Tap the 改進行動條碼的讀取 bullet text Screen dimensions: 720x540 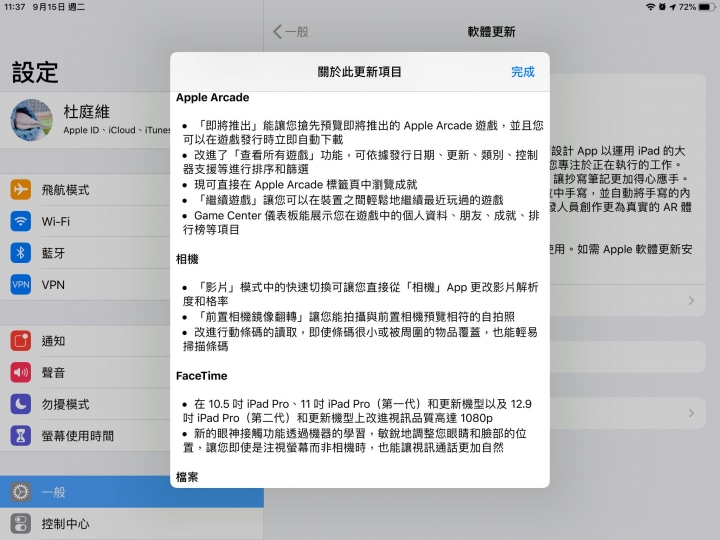tap(360, 339)
